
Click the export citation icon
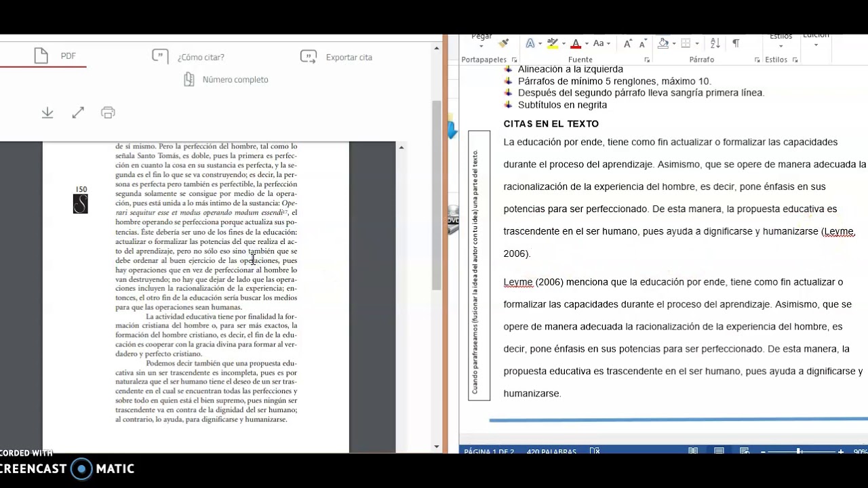pos(309,56)
